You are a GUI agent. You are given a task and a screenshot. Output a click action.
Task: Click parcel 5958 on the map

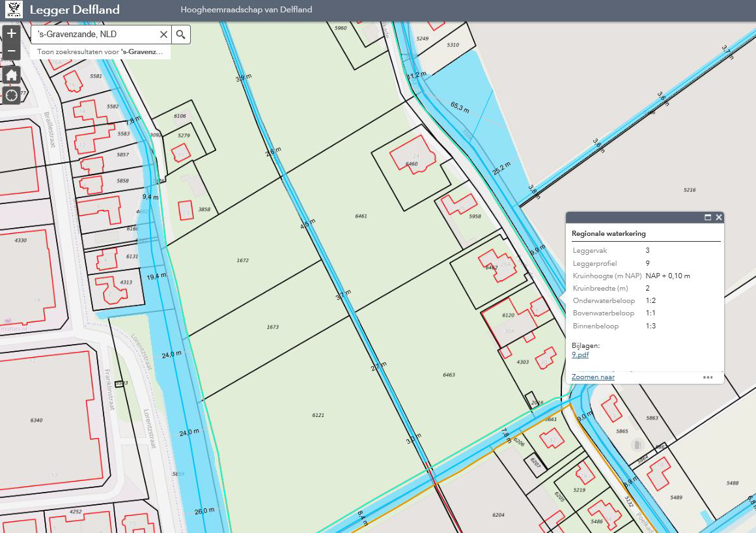pyautogui.click(x=475, y=216)
